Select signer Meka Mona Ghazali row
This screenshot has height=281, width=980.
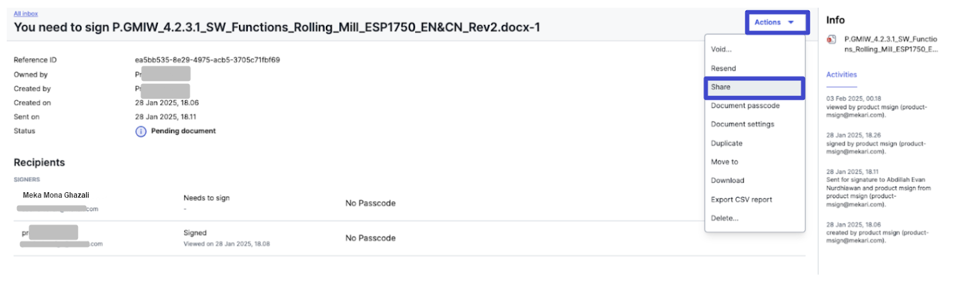click(409, 203)
